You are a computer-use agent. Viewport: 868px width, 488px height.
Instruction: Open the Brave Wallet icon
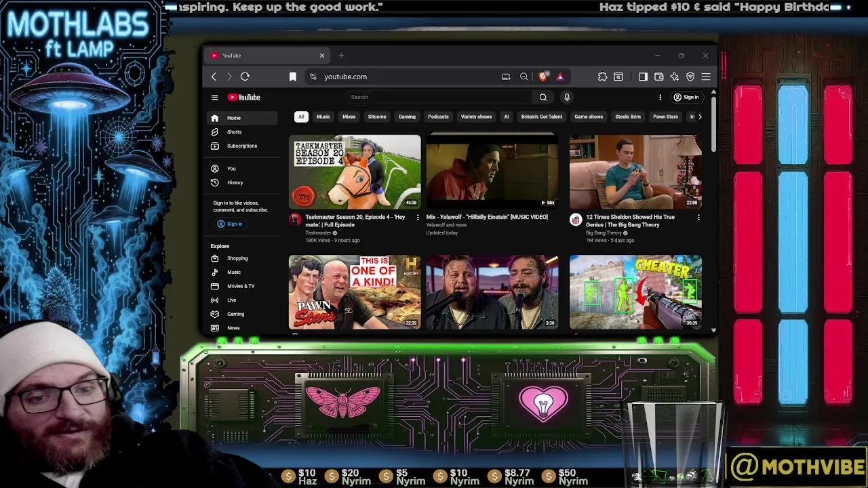658,77
